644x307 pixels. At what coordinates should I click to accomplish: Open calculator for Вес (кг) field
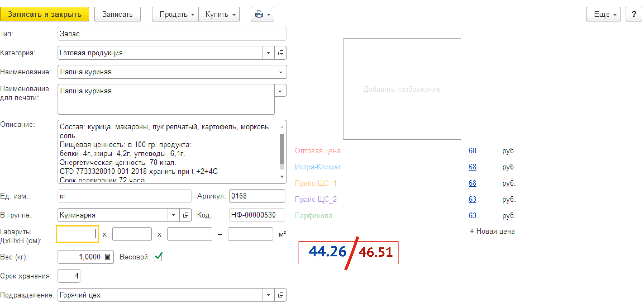108,257
